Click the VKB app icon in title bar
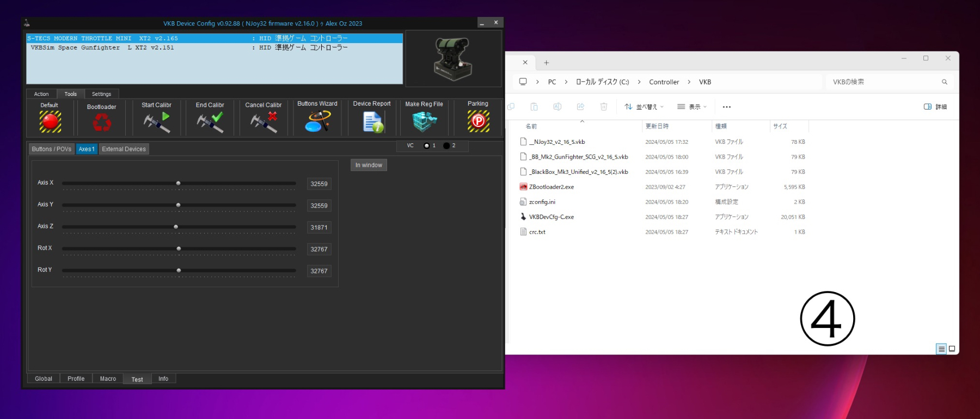 click(27, 23)
